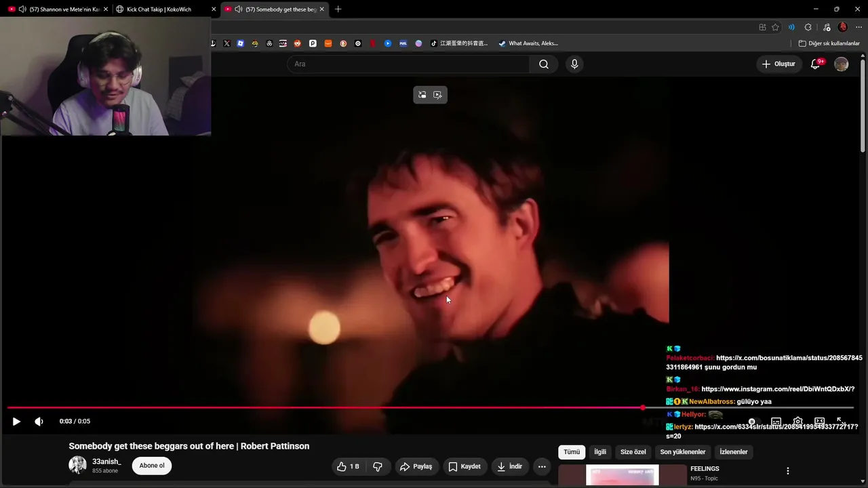Open the What Awaits, Aleks... bookmark

click(528, 43)
